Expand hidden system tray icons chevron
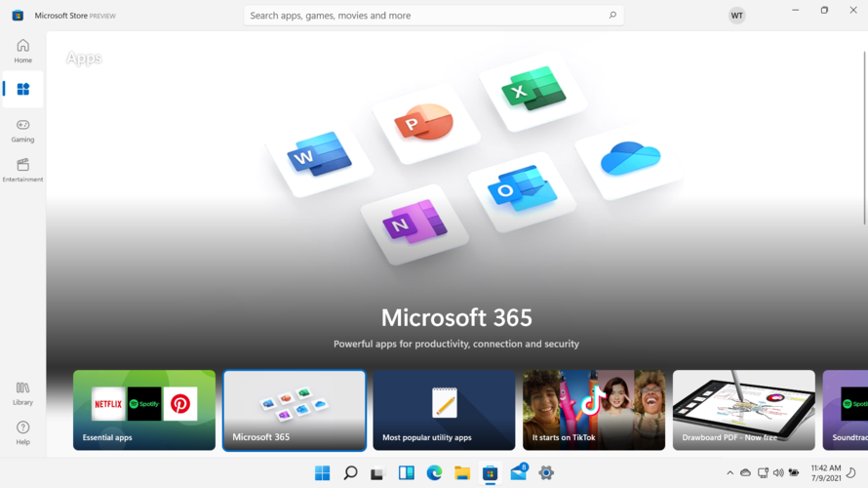 [x=730, y=472]
